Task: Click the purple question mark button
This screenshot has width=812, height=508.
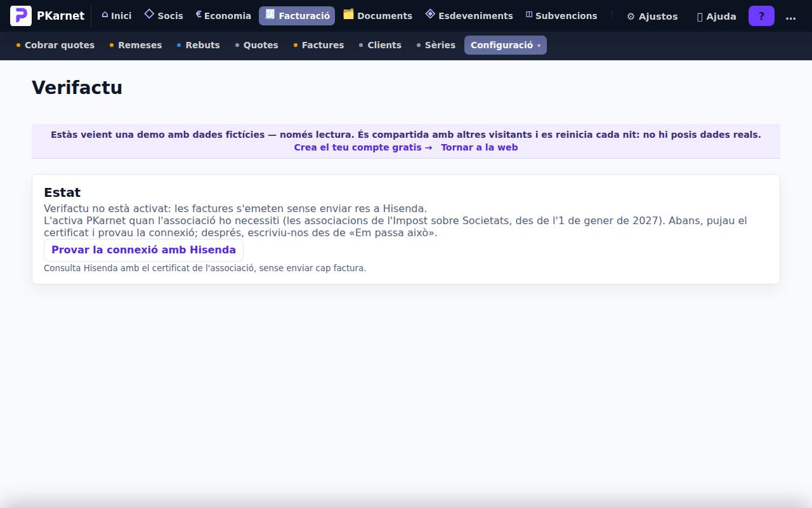Action: [761, 17]
